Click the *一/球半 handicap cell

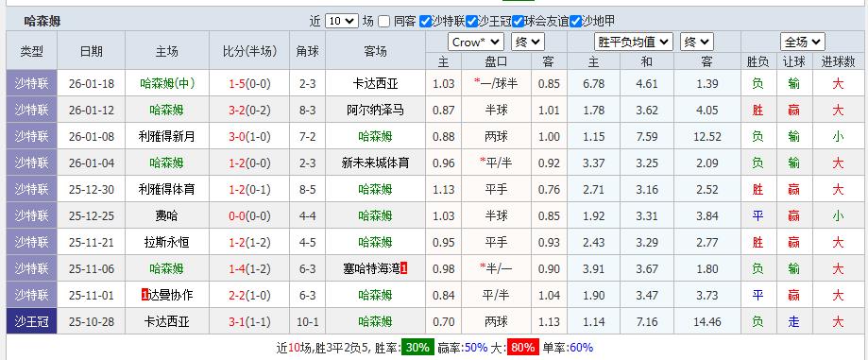[x=496, y=84]
